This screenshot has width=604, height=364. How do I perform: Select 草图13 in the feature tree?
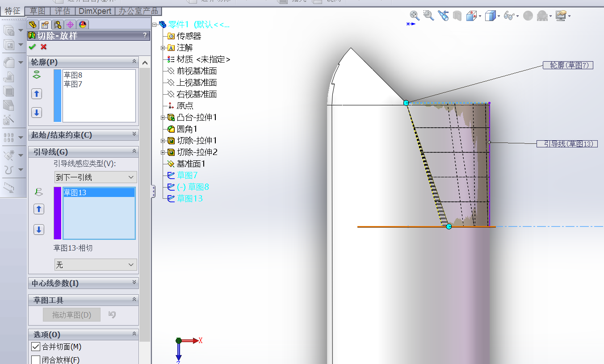pyautogui.click(x=189, y=198)
